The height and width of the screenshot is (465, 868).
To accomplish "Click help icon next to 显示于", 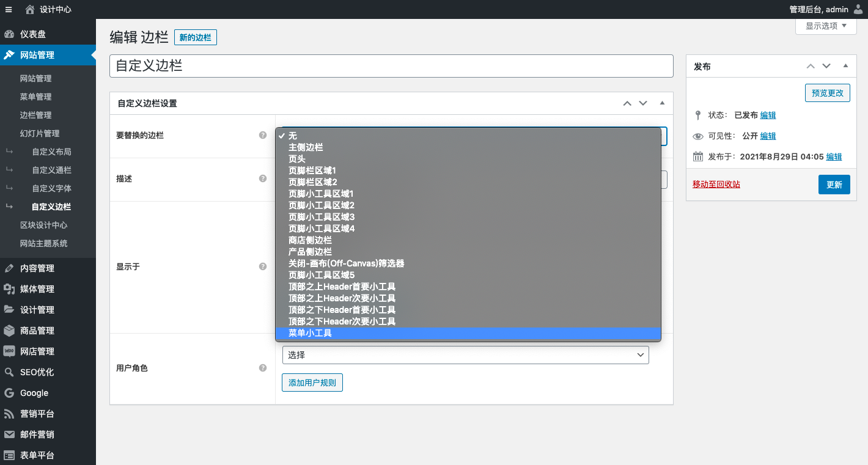I will (263, 266).
